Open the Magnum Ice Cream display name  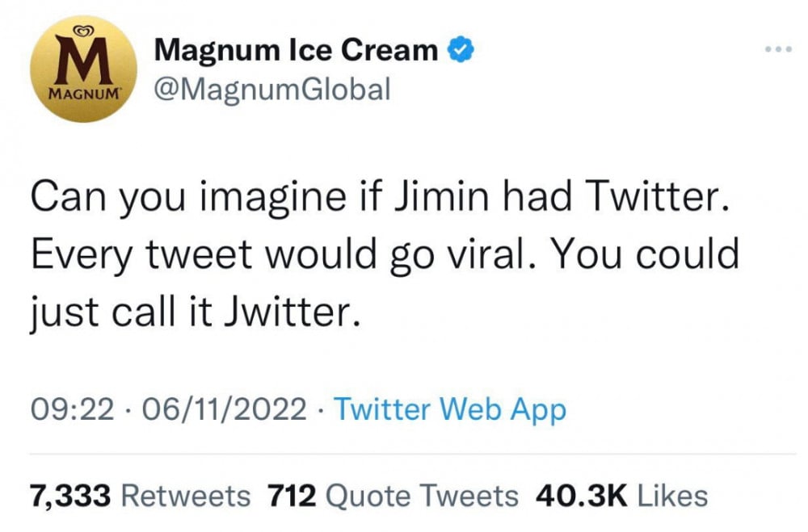point(295,52)
